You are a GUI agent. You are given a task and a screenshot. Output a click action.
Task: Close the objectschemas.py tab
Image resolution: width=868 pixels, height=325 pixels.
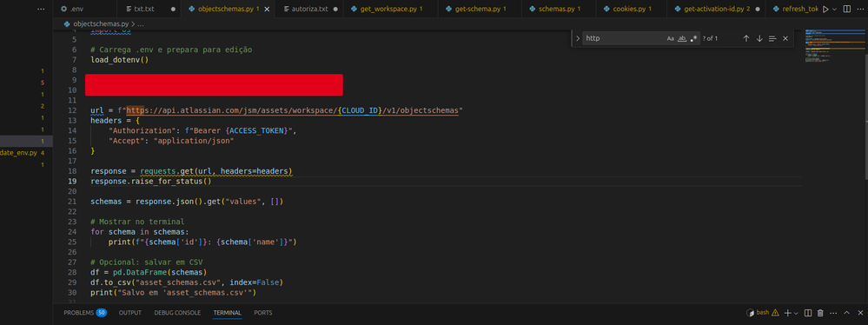coord(268,10)
